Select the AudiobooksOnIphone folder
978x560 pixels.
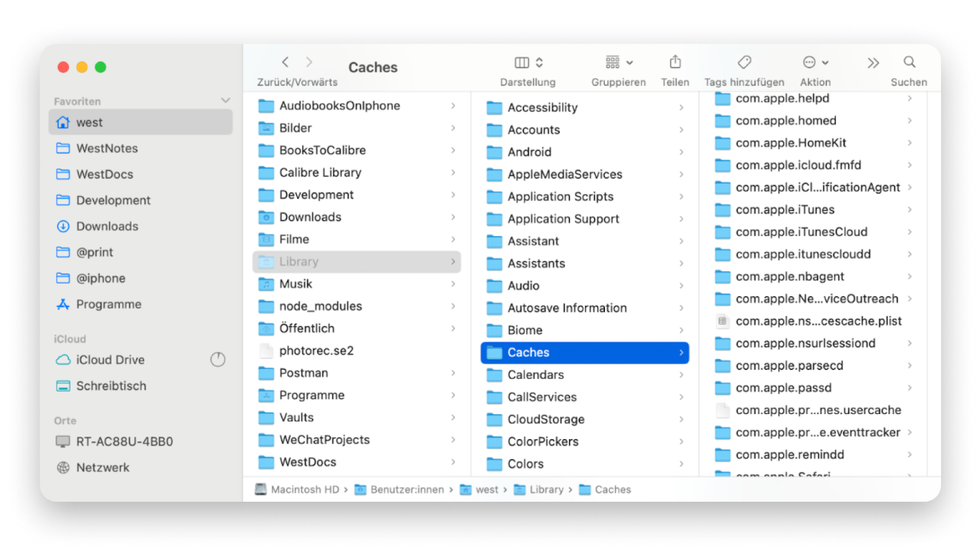point(357,106)
